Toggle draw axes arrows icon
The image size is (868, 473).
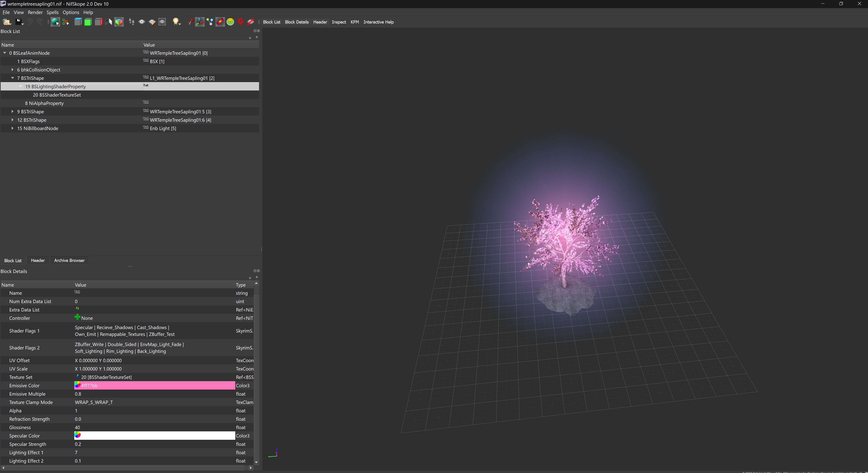[200, 22]
